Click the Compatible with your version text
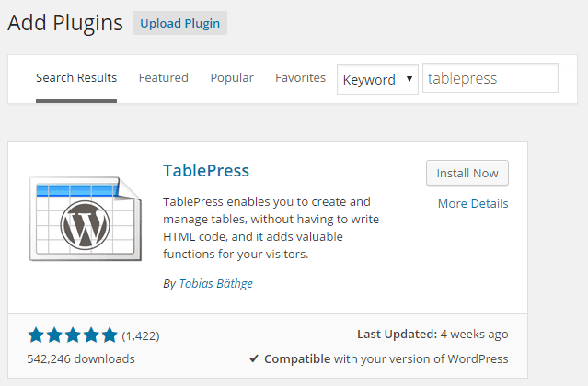The height and width of the screenshot is (386, 588). tap(386, 358)
